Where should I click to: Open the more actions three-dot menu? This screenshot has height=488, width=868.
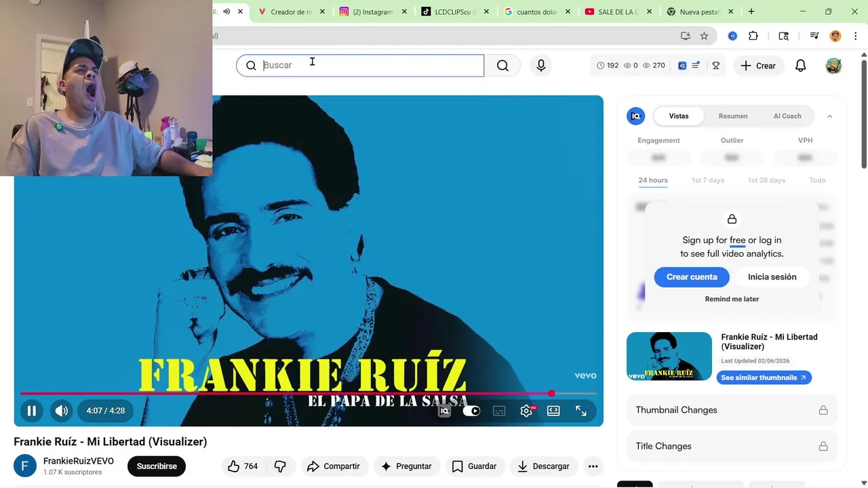click(x=593, y=466)
